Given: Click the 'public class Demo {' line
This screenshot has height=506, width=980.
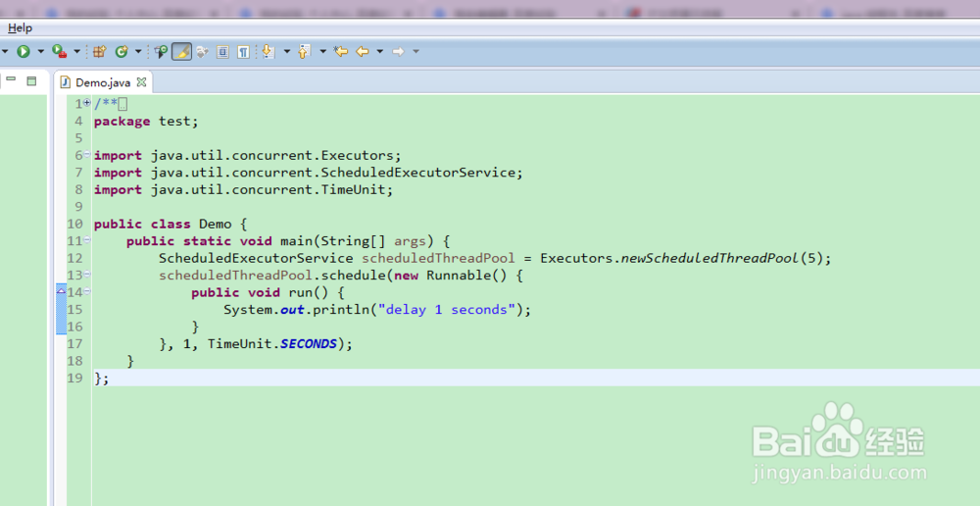Looking at the screenshot, I should pyautogui.click(x=171, y=224).
